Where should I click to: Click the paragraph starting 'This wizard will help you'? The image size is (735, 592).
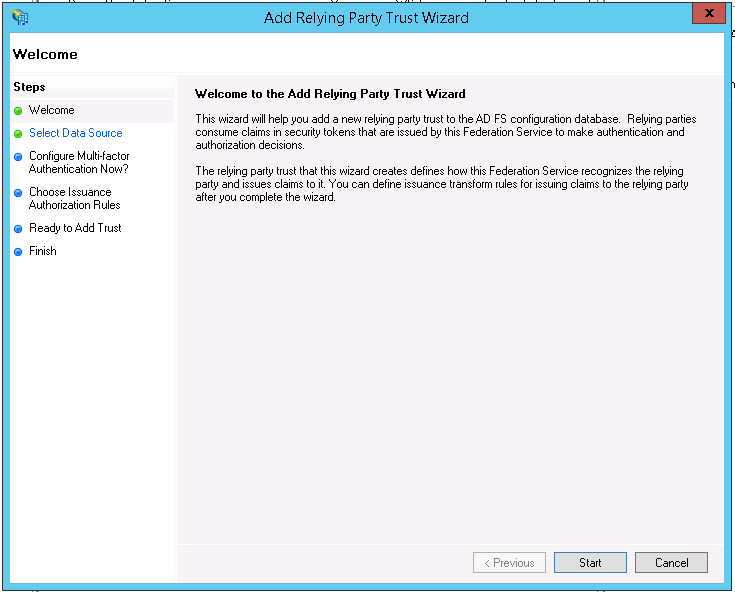tap(446, 132)
